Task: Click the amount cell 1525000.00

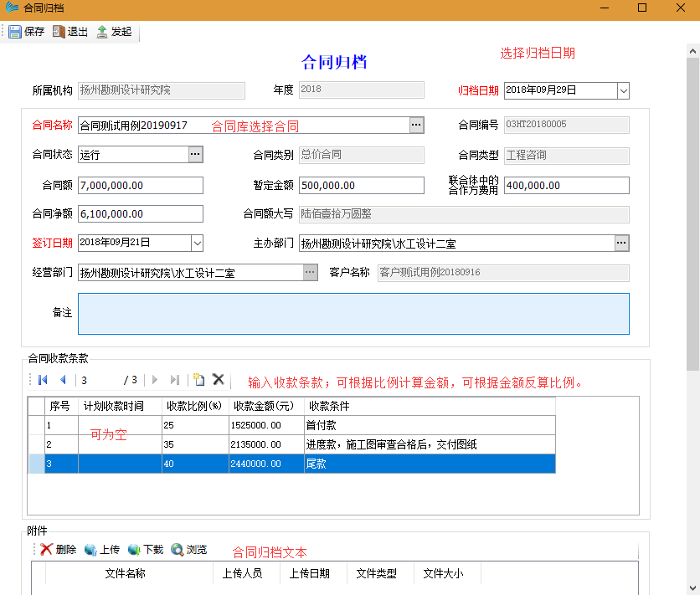Action: (x=266, y=425)
